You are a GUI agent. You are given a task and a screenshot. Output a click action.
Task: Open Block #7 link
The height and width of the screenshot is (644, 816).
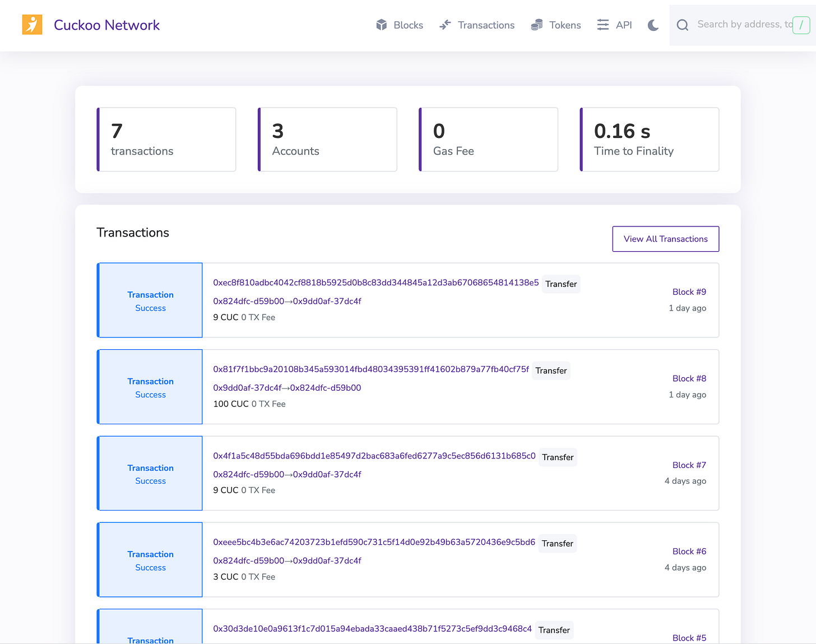click(689, 465)
